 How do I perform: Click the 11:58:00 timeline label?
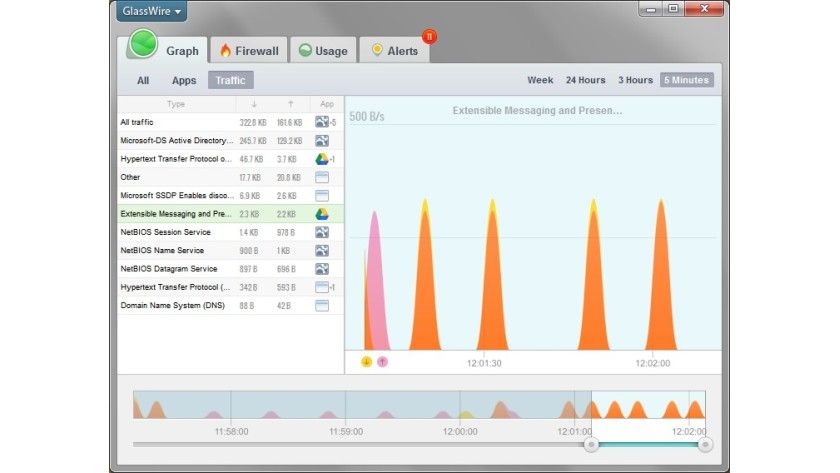[231, 431]
